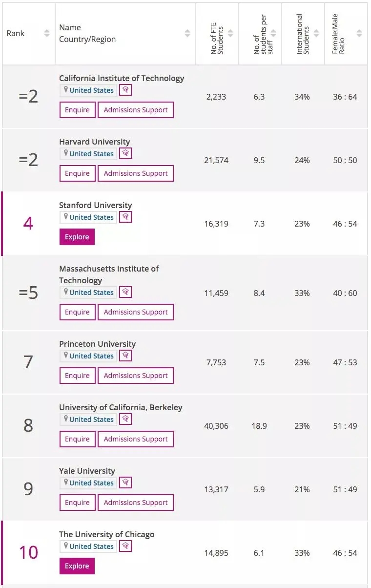Image resolution: width=371 pixels, height=588 pixels.
Task: Sort by Name Country/Region column arrows
Action: tap(187, 34)
